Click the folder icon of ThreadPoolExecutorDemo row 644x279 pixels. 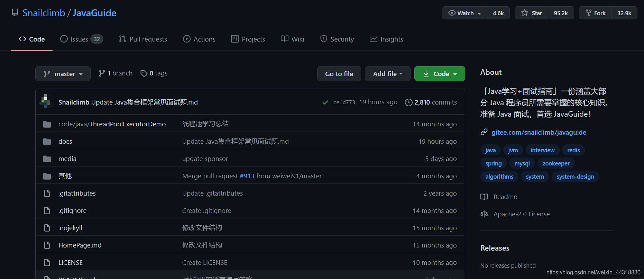(47, 124)
